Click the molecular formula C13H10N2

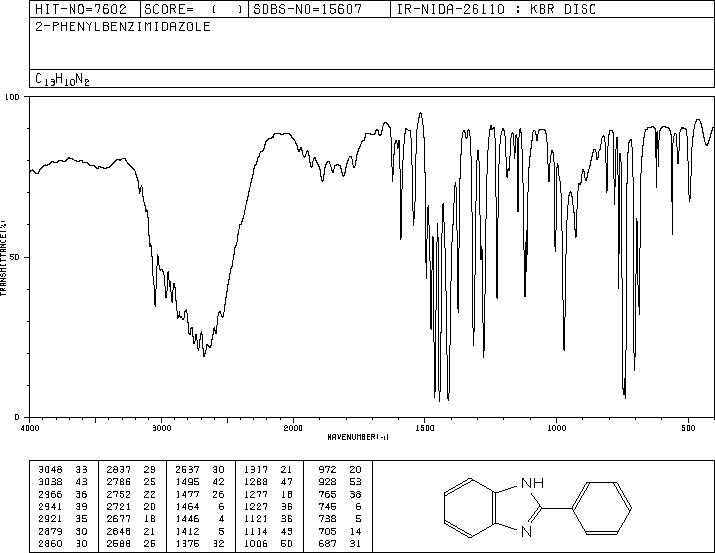point(62,79)
